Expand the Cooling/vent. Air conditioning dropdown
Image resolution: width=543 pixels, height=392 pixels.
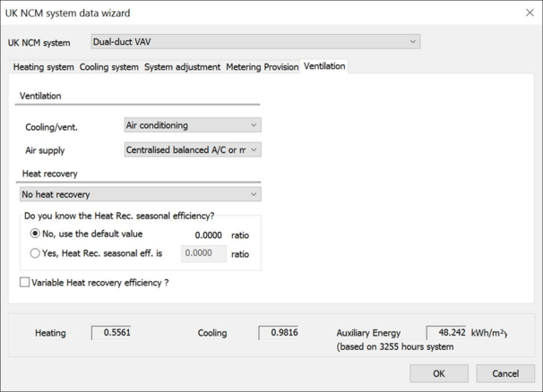point(192,126)
